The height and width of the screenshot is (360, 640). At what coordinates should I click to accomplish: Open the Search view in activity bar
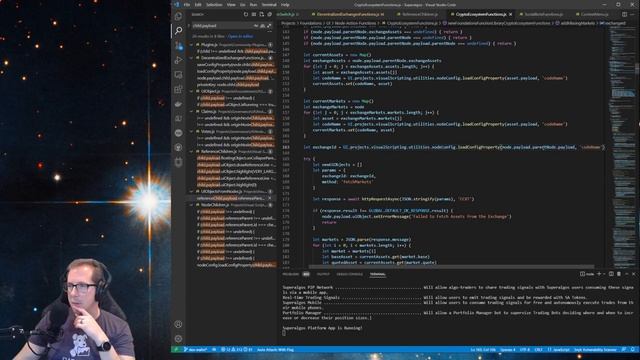coord(178,31)
